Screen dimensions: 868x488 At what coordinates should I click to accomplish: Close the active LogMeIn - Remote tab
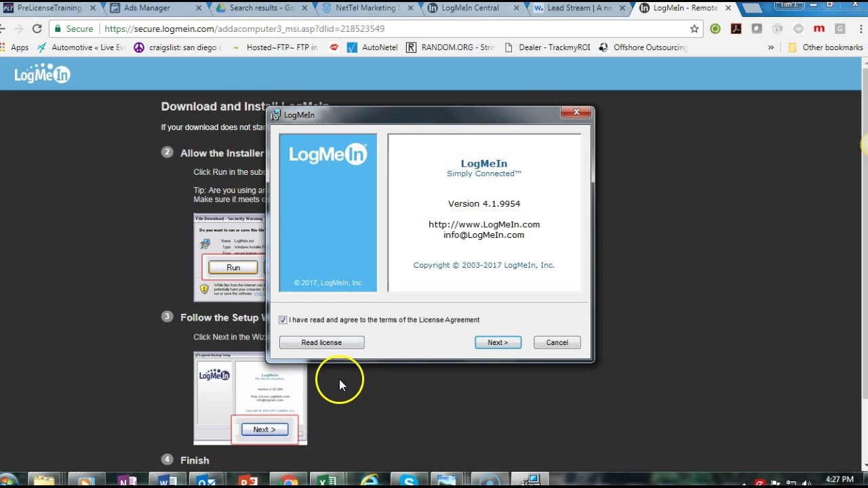point(730,8)
